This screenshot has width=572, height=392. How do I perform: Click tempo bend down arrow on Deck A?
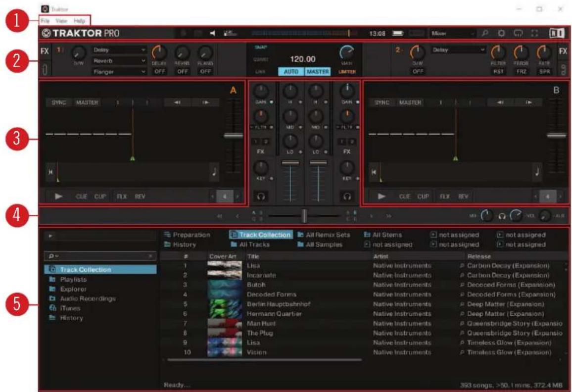click(x=178, y=102)
